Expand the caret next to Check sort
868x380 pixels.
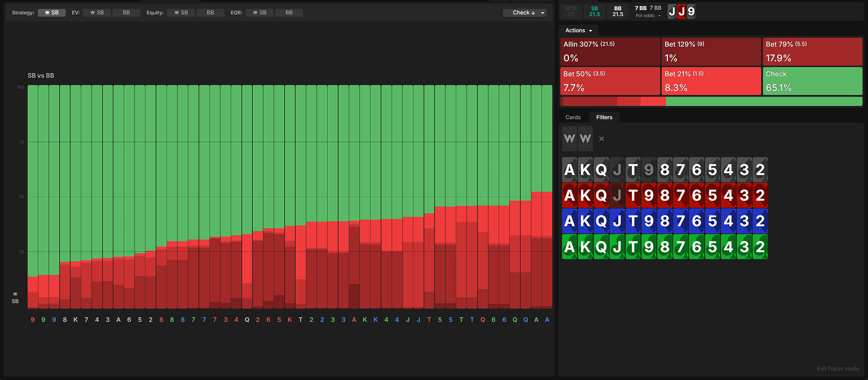pos(542,12)
